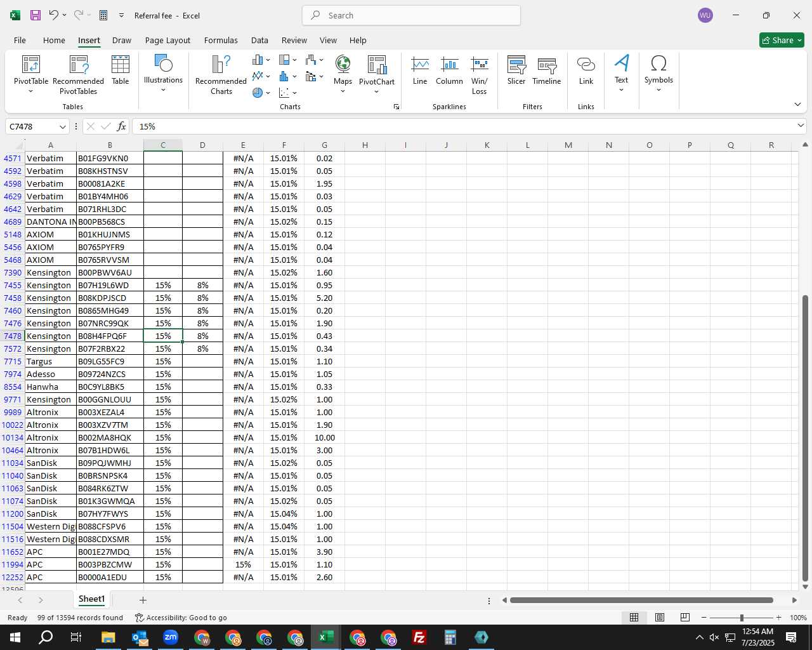The height and width of the screenshot is (650, 812).
Task: Expand the formula bar
Action: pyautogui.click(x=801, y=126)
